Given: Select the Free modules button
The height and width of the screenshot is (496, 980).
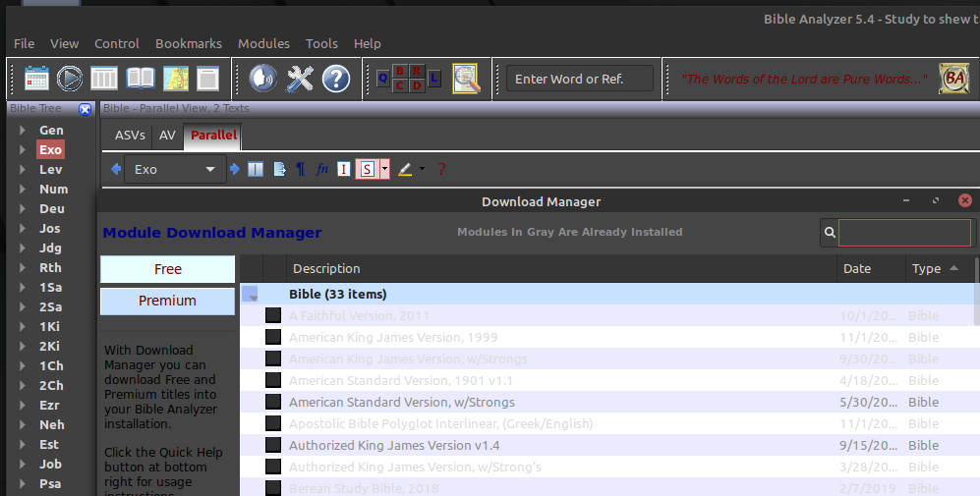Looking at the screenshot, I should pos(167,269).
